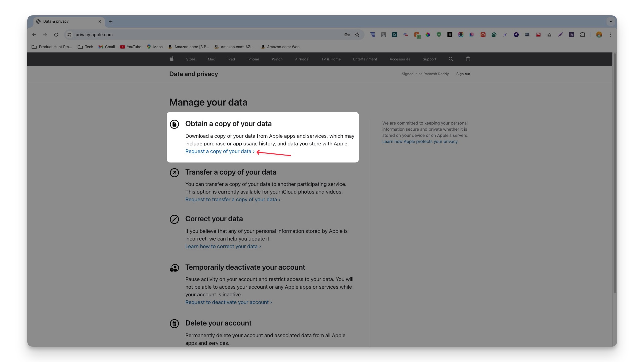Click the browser forward arrow

pos(45,35)
